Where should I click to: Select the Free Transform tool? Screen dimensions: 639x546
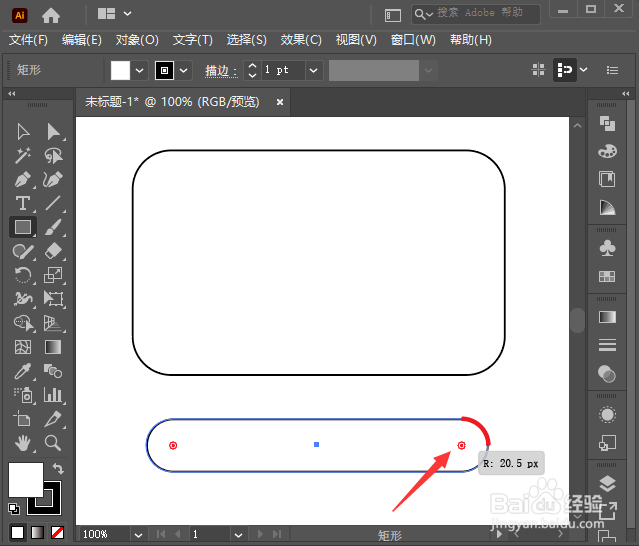pyautogui.click(x=53, y=299)
